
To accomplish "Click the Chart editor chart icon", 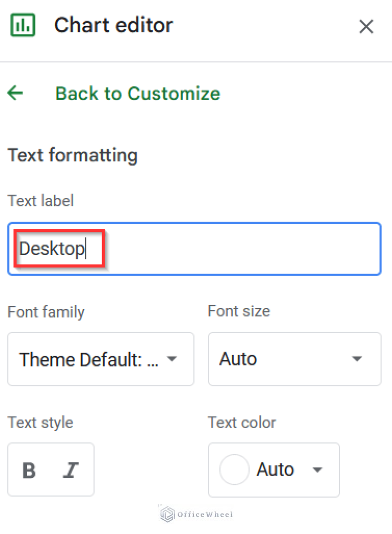I will click(22, 25).
